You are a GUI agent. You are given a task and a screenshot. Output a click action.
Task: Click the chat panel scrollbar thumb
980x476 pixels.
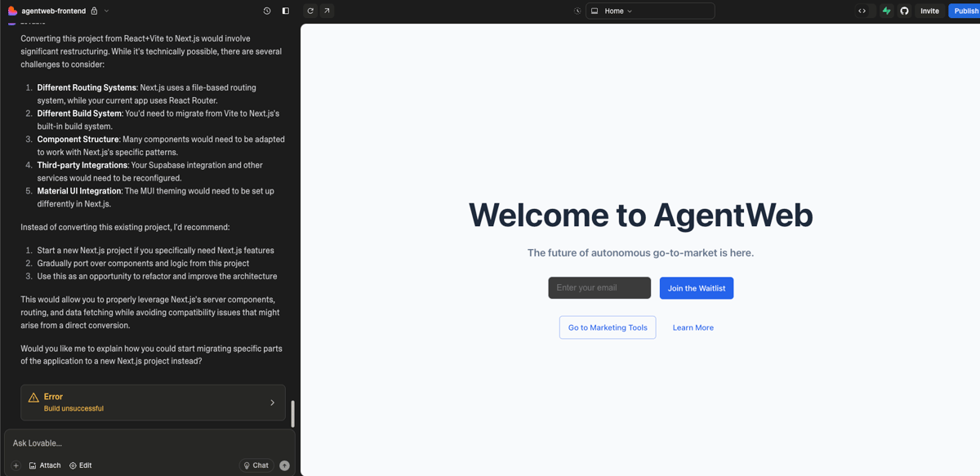point(292,414)
